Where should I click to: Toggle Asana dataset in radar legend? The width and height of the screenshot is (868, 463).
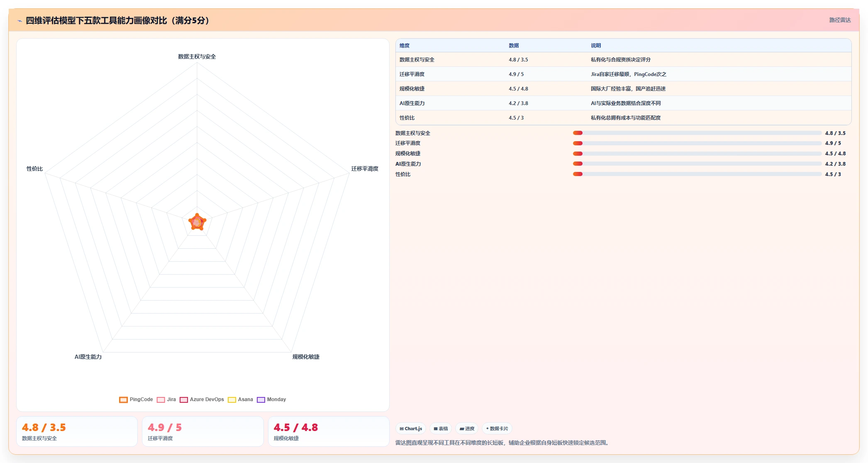[240, 399]
